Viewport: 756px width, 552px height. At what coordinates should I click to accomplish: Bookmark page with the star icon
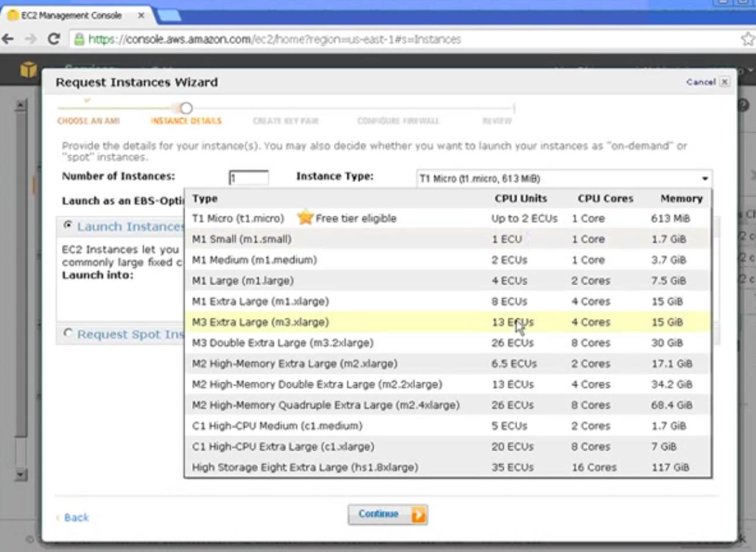coord(748,39)
